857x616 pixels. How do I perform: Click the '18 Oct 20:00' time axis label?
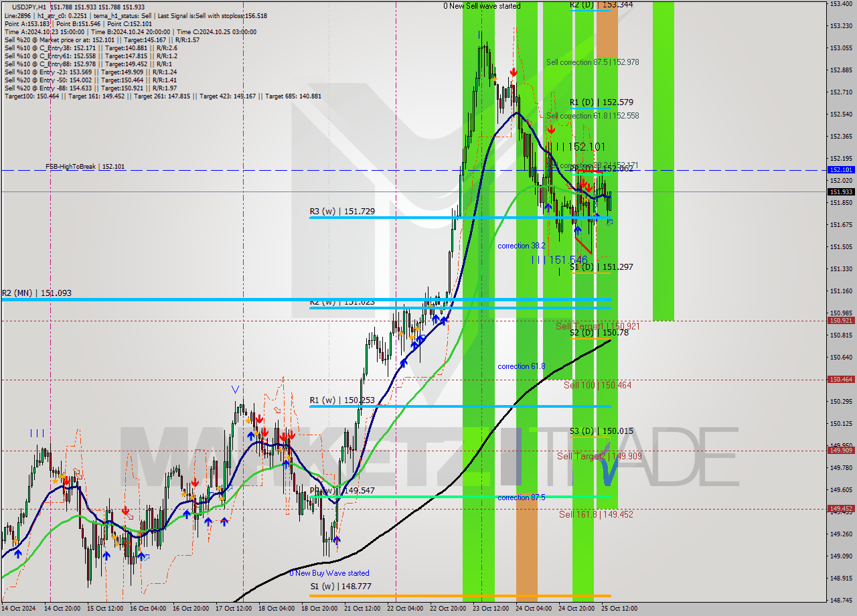point(318,609)
